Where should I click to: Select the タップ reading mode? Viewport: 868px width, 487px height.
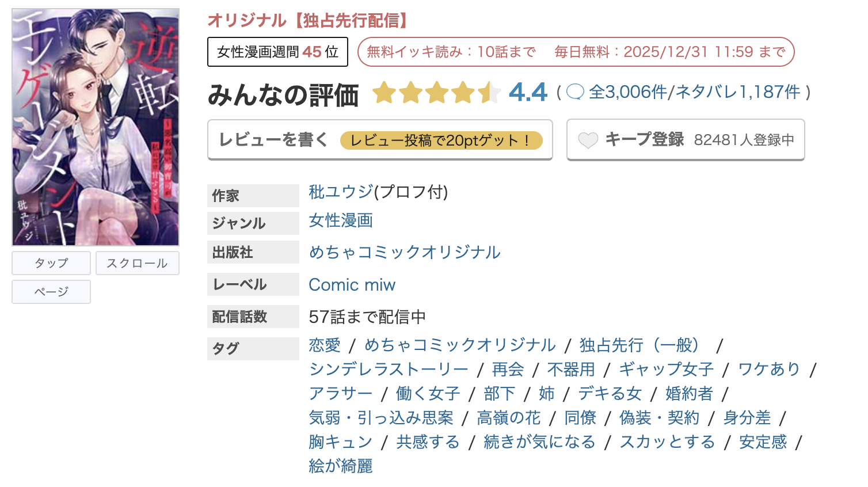[51, 262]
